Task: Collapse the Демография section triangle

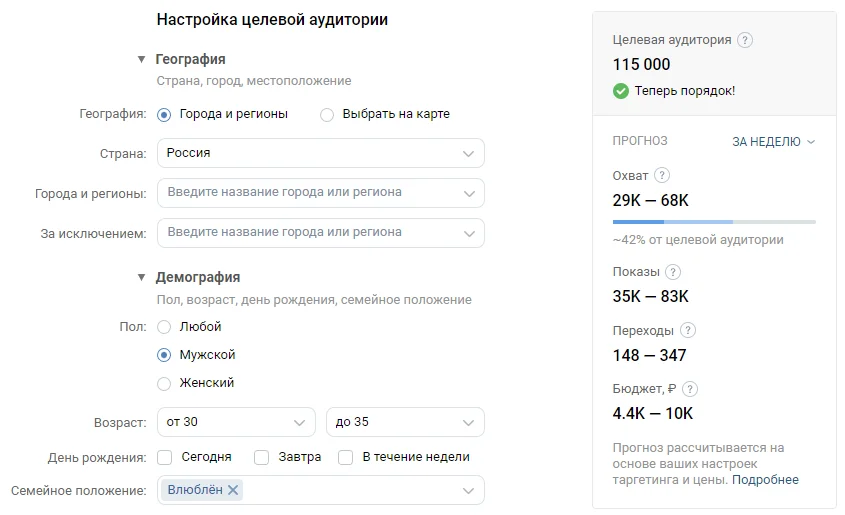Action: [x=142, y=277]
